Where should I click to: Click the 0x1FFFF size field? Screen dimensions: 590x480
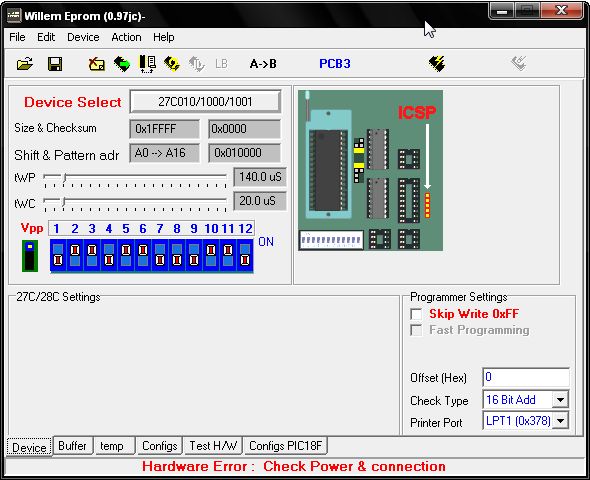click(164, 129)
